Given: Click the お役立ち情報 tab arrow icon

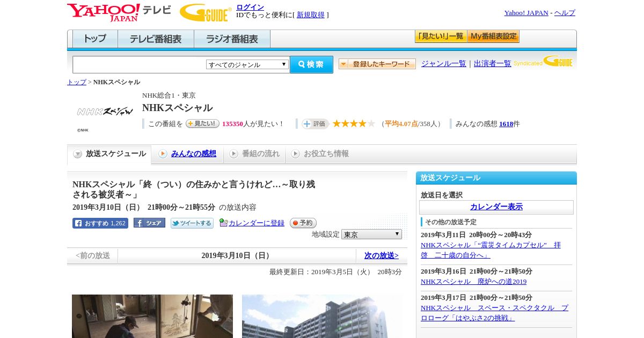Looking at the screenshot, I should click(x=295, y=154).
